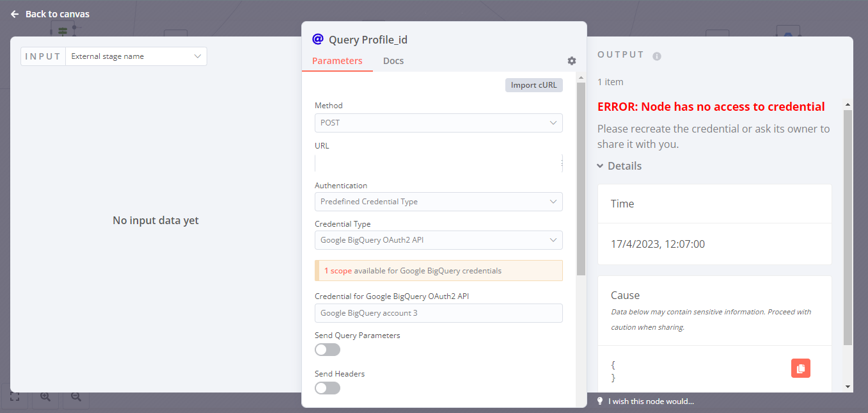The width and height of the screenshot is (868, 413).
Task: Open the Credential Type dropdown
Action: click(x=438, y=240)
